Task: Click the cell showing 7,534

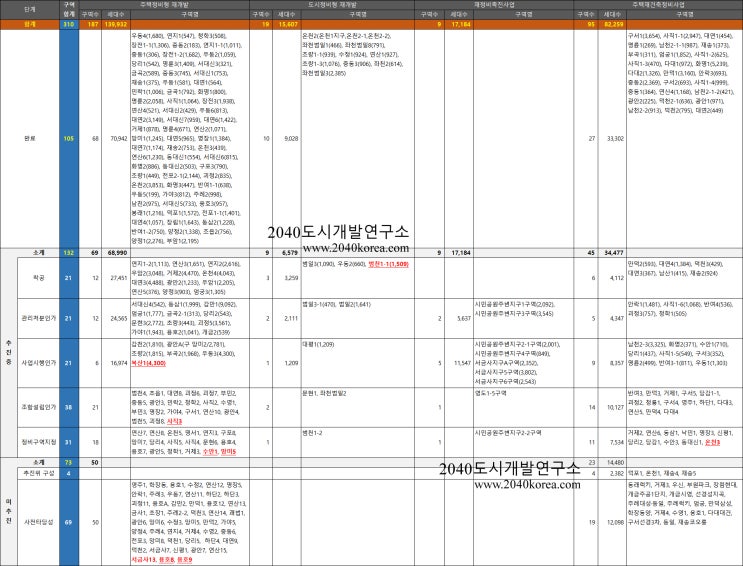Action: point(612,442)
